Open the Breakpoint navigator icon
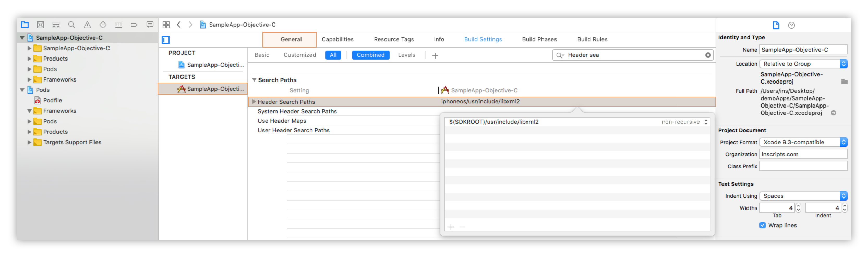Screen dimensions: 868x256 (x=134, y=25)
